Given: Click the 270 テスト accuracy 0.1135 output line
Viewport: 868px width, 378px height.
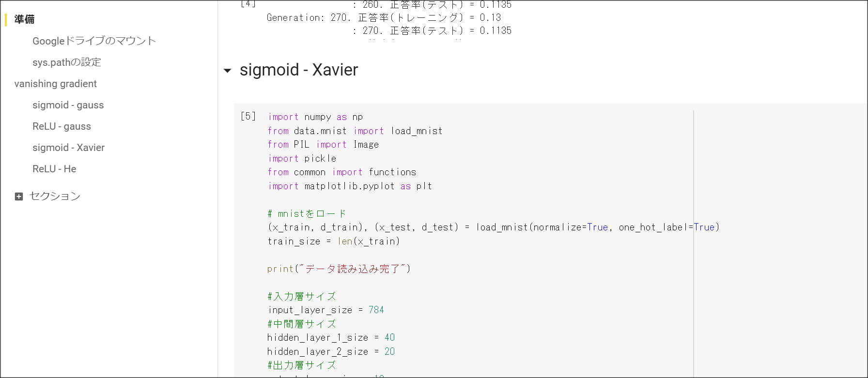Looking at the screenshot, I should pyautogui.click(x=432, y=31).
